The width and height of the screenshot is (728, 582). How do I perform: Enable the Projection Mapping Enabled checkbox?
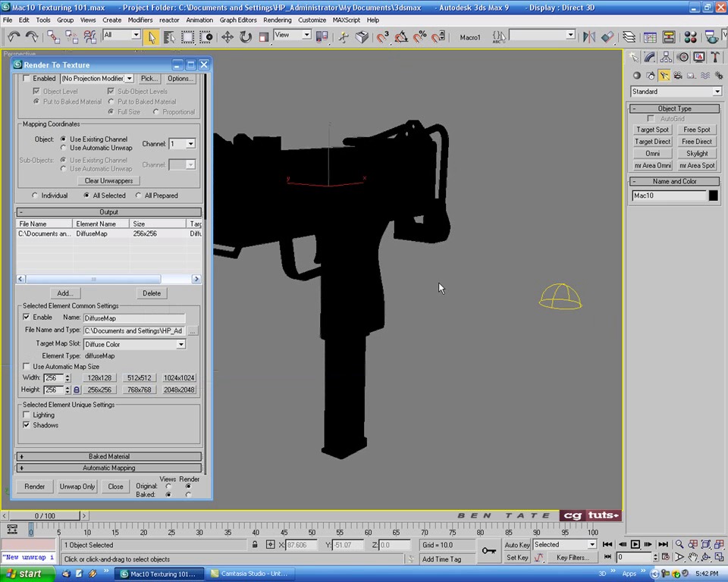[27, 79]
